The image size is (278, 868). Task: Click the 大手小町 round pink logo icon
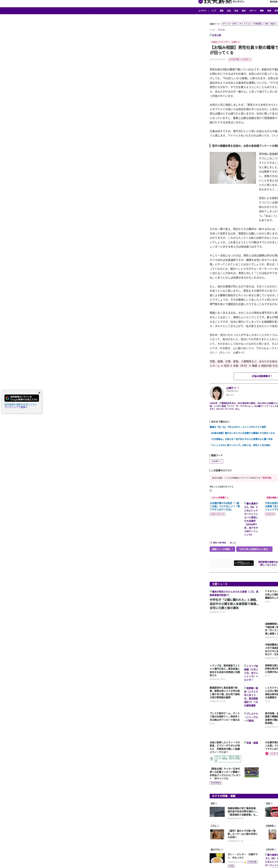pos(267,753)
